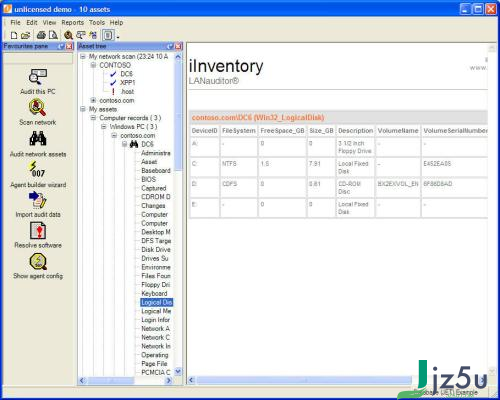
Task: Click the VolumeName column header
Action: tap(398, 131)
